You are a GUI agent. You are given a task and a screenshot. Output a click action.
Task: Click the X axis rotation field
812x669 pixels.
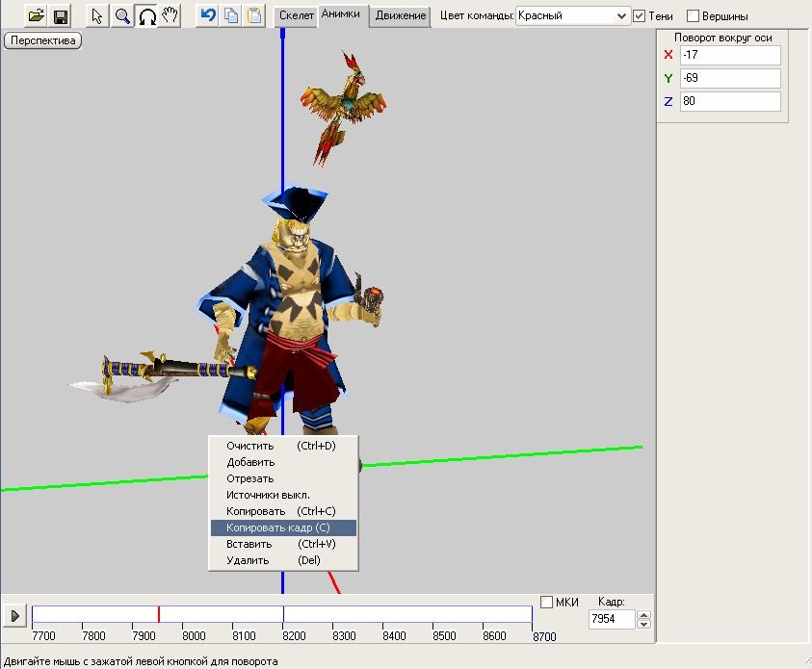tap(729, 55)
